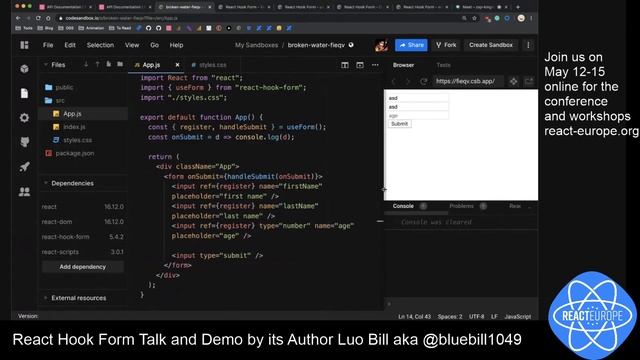This screenshot has width=640, height=360.
Task: Click the Share button
Action: click(x=411, y=45)
